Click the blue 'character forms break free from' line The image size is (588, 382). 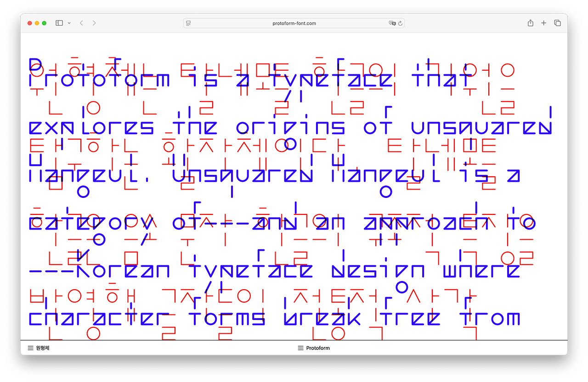coord(274,318)
